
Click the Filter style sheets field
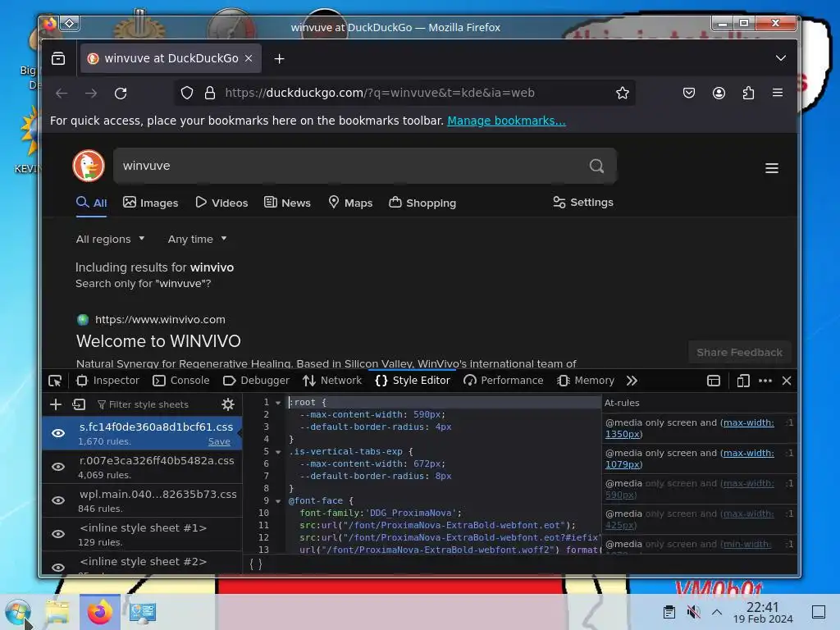[155, 404]
